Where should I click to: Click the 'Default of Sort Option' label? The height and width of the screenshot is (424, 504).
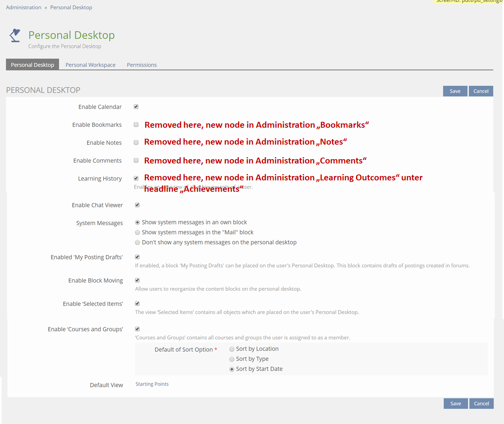[x=184, y=350]
